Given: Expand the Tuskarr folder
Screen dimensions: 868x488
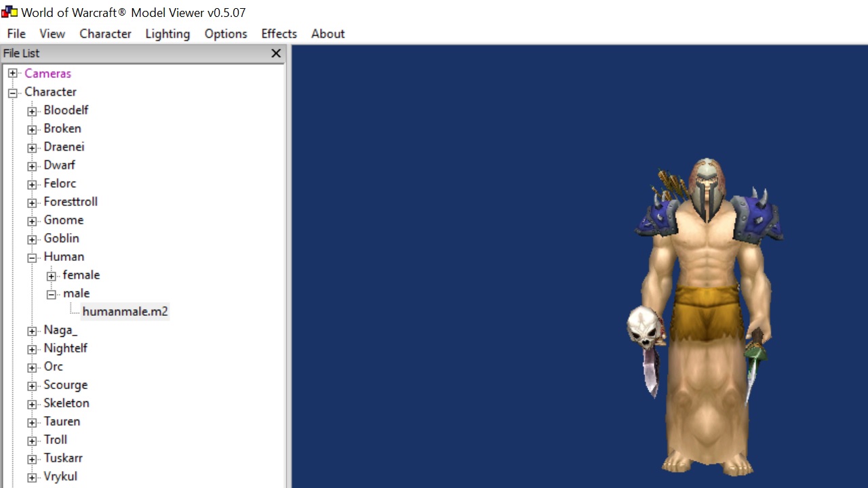Looking at the screenshot, I should (32, 458).
